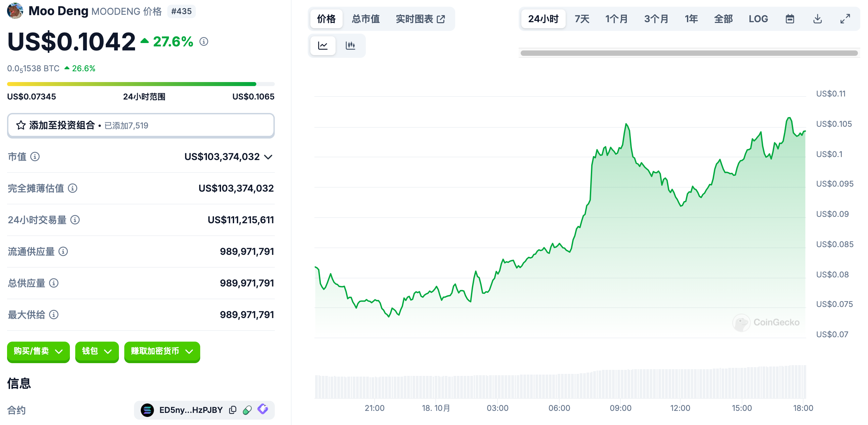Open the 赚取加密货币 button menu
Image resolution: width=868 pixels, height=425 pixels.
pyautogui.click(x=162, y=351)
